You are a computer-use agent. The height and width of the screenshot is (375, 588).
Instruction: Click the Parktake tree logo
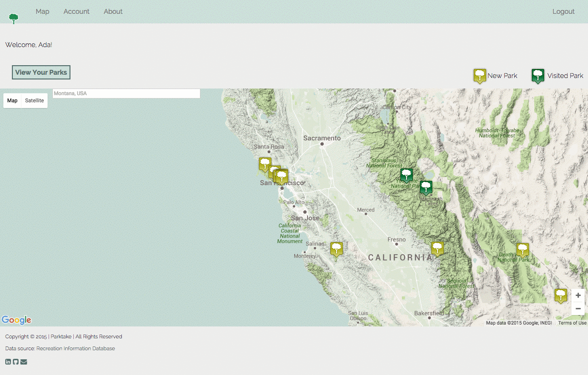14,19
